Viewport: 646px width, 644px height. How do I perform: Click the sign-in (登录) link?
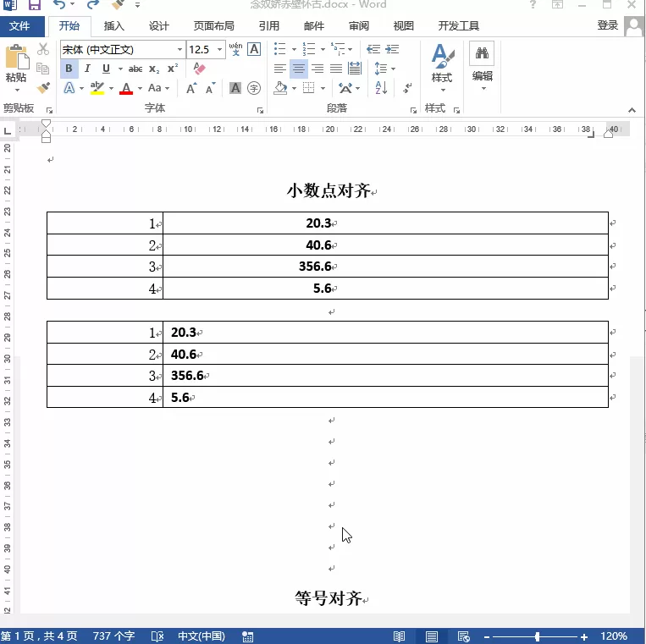(x=608, y=25)
